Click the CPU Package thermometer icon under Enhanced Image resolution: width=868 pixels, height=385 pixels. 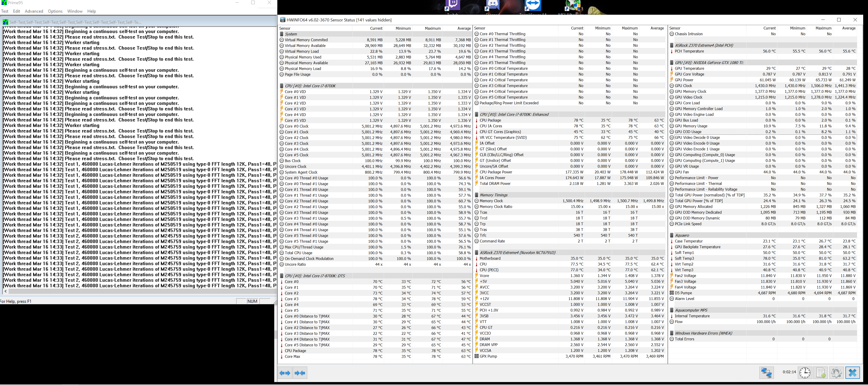click(x=476, y=120)
